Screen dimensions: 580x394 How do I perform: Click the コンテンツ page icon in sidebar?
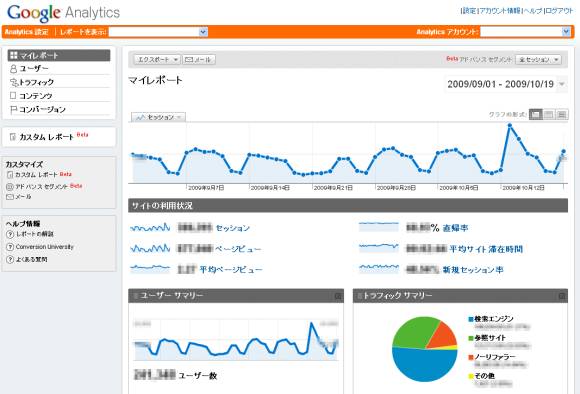[13, 95]
